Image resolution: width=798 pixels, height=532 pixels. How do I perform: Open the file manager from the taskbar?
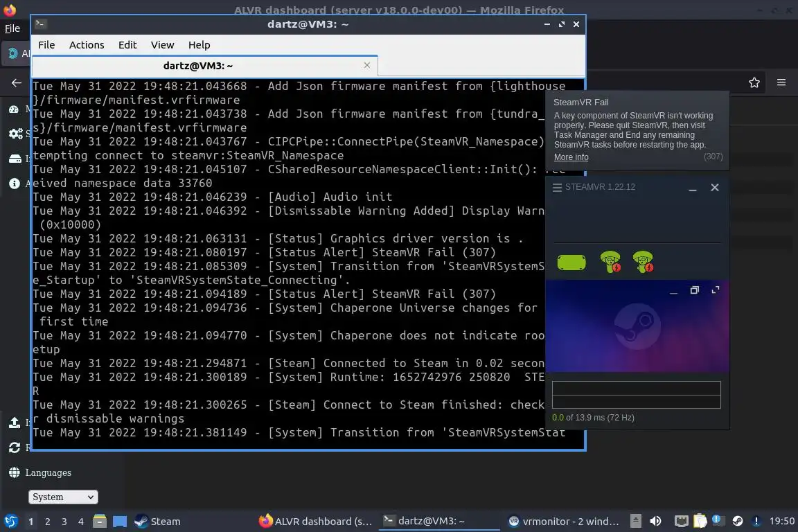click(100, 522)
